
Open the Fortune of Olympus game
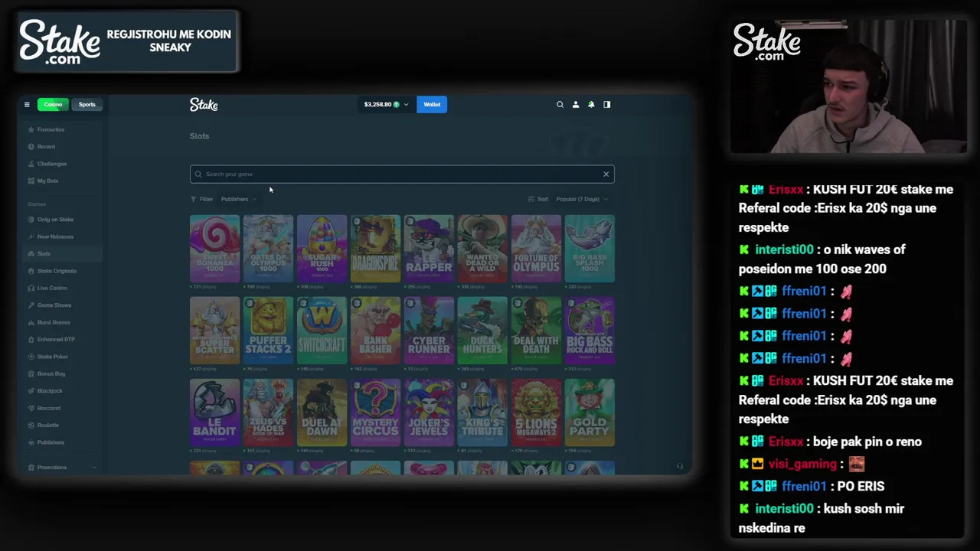(x=536, y=249)
